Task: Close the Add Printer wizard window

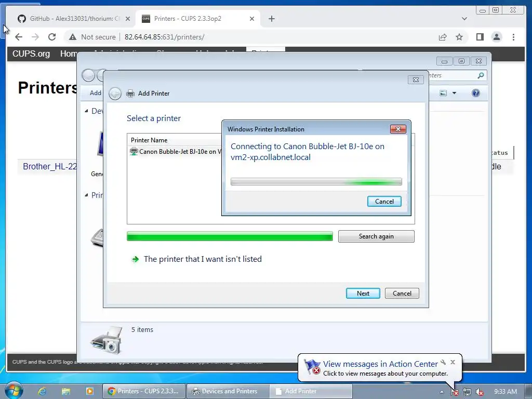Action: (x=416, y=79)
